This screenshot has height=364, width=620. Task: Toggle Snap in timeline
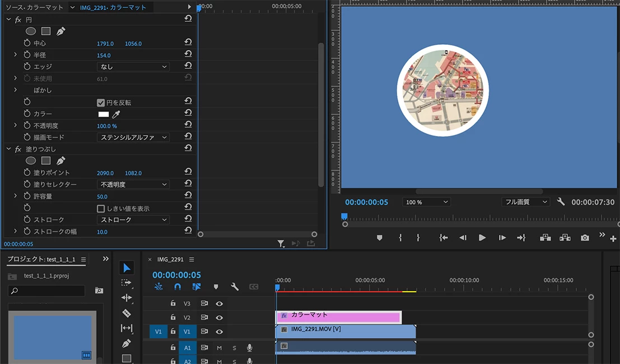click(178, 287)
